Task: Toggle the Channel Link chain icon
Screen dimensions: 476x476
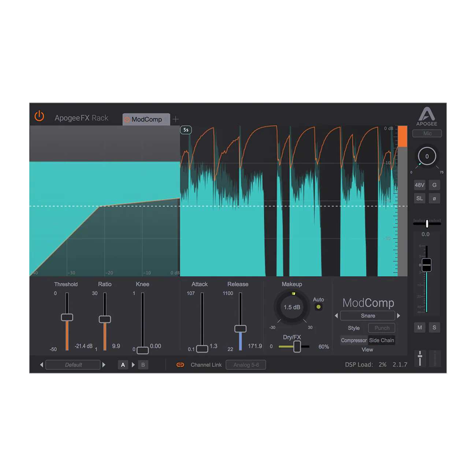Action: coord(180,365)
